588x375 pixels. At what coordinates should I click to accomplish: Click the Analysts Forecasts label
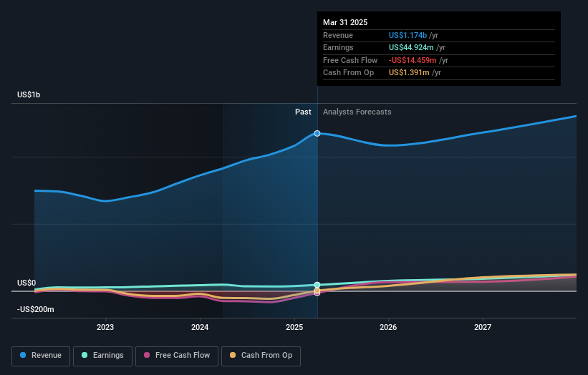point(357,112)
